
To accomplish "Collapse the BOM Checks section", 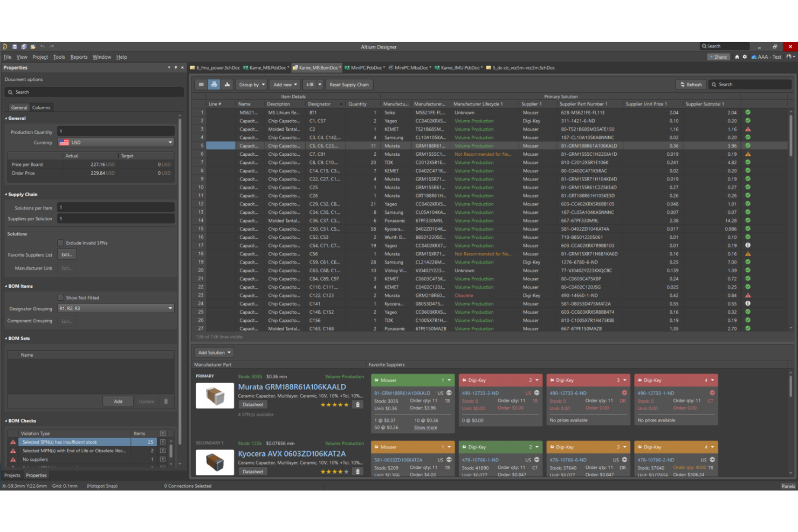I will 6,421.
